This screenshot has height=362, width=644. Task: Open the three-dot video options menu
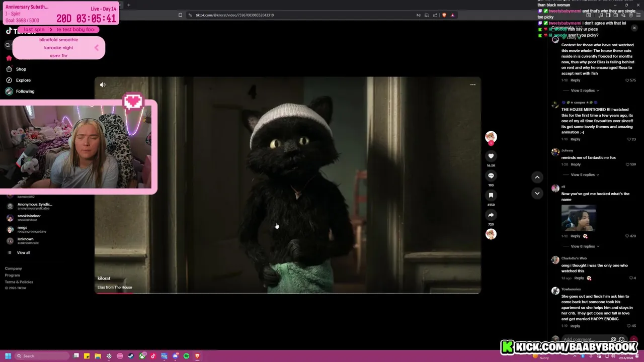click(473, 84)
